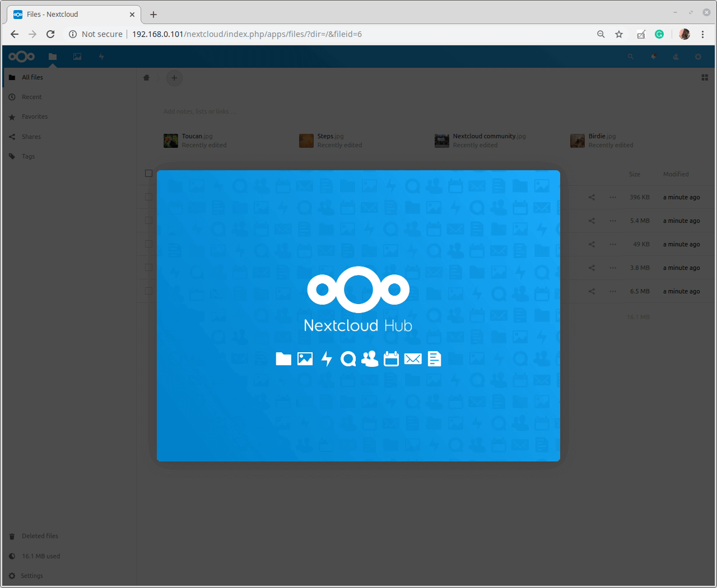Check the box for the 6.5 MB file
The height and width of the screenshot is (588, 717).
148,291
